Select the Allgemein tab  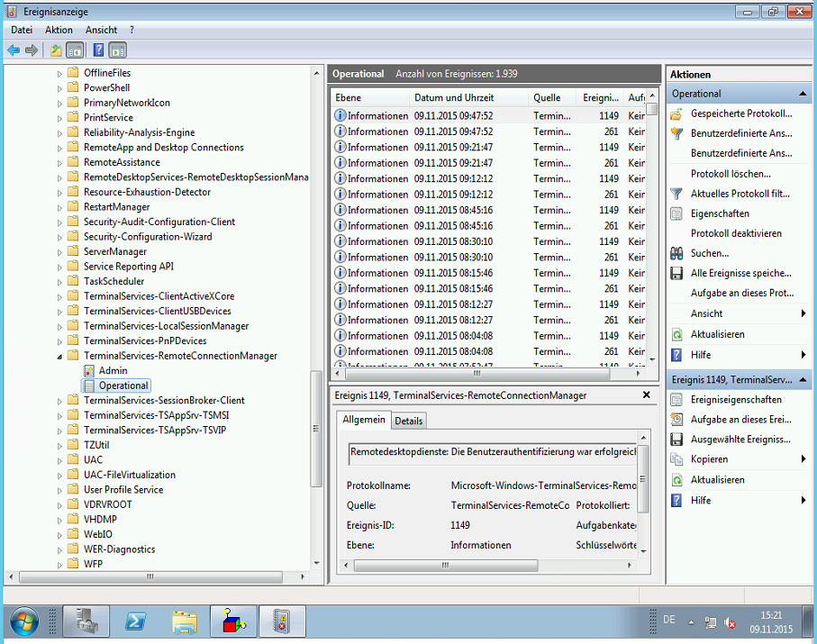364,420
